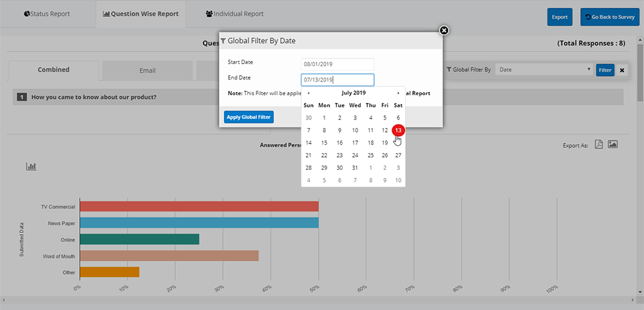Click the green Online bar
The height and width of the screenshot is (310, 644).
[x=140, y=239]
